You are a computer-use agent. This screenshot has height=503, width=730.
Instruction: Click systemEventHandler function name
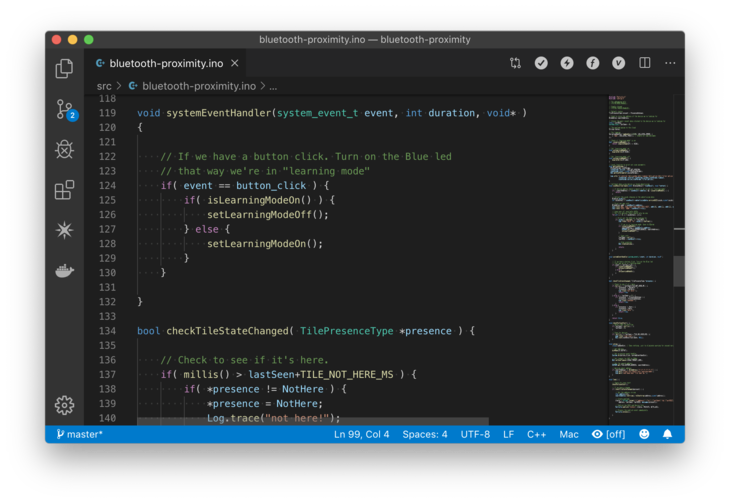(219, 113)
